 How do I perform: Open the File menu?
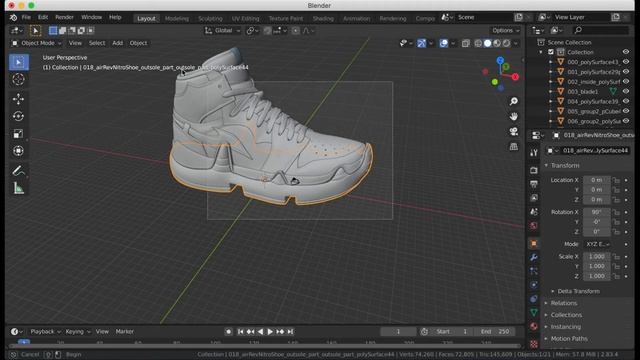coord(26,18)
